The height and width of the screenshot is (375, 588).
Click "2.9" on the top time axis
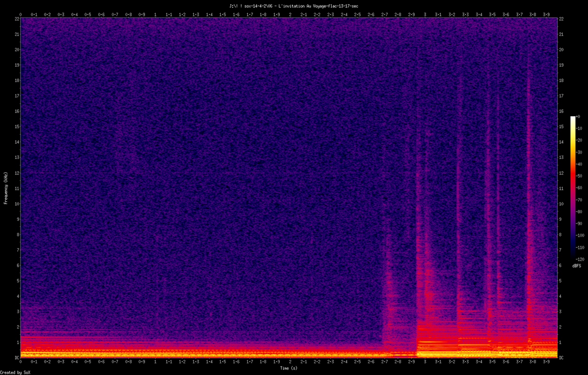411,15
